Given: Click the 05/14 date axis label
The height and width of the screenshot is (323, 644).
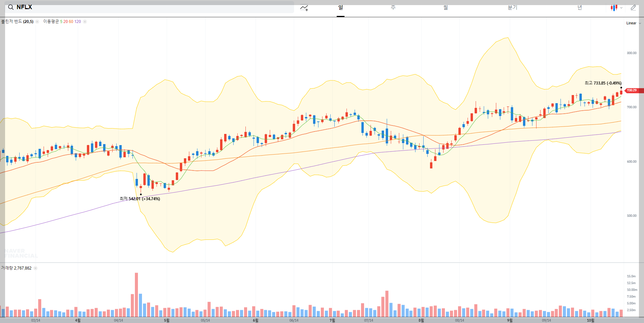Looking at the screenshot, I should (205, 320).
